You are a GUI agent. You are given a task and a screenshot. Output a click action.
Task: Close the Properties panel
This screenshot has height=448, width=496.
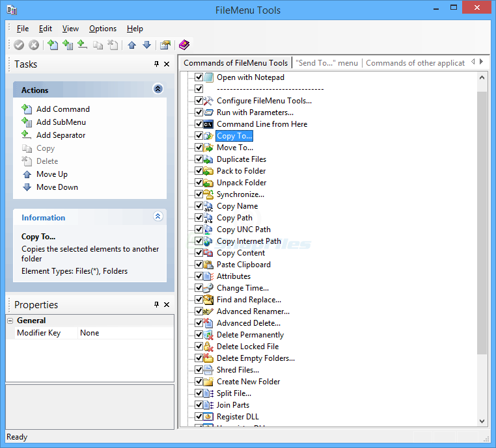(x=167, y=304)
